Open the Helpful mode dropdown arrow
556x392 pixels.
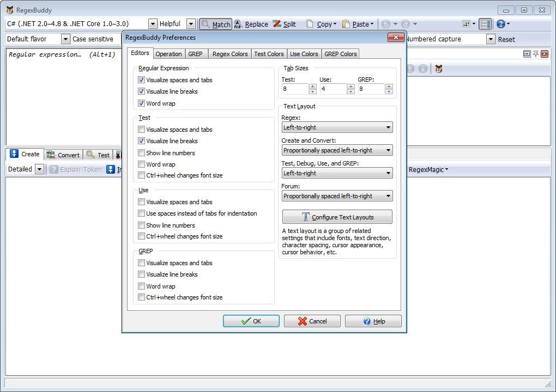click(x=191, y=24)
